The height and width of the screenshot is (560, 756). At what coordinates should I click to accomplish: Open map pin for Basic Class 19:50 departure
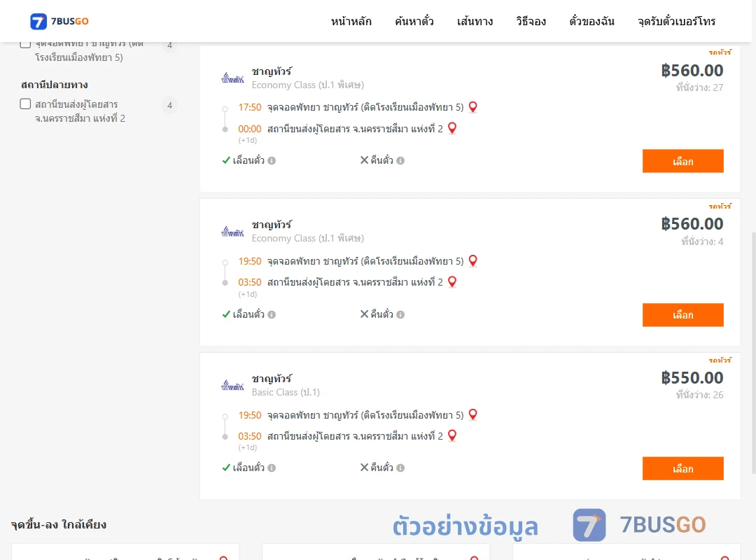(473, 415)
